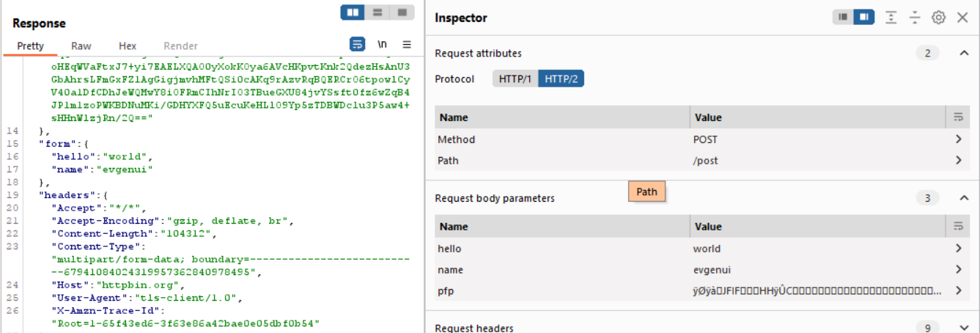Open Inspector settings gear
Viewport: 980px width, 333px height.
[x=938, y=18]
